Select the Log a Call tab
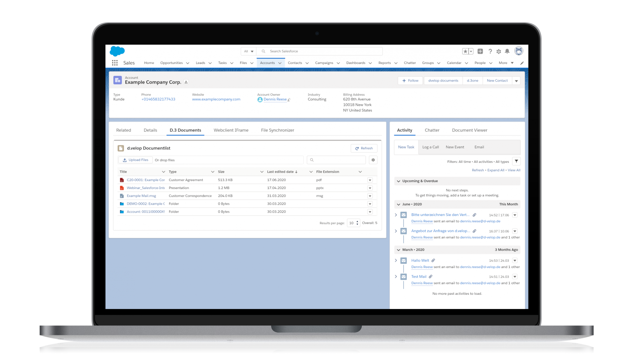 pos(431,147)
